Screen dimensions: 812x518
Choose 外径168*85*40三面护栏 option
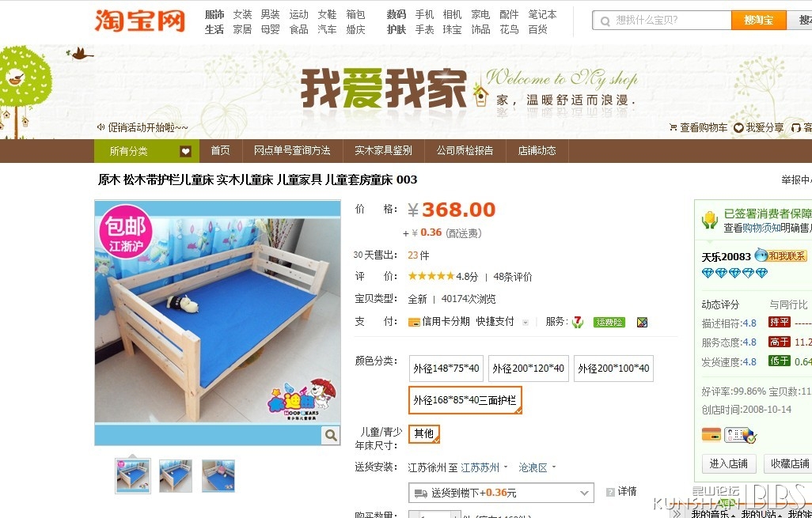(x=465, y=400)
